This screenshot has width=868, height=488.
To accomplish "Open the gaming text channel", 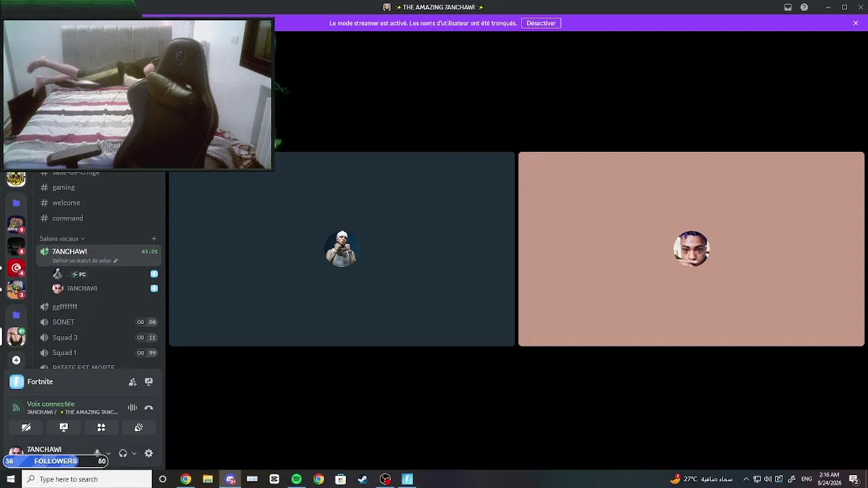I will pyautogui.click(x=98, y=187).
